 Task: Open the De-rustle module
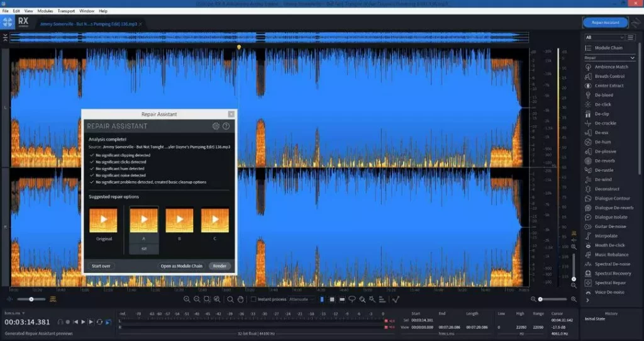[x=599, y=170]
